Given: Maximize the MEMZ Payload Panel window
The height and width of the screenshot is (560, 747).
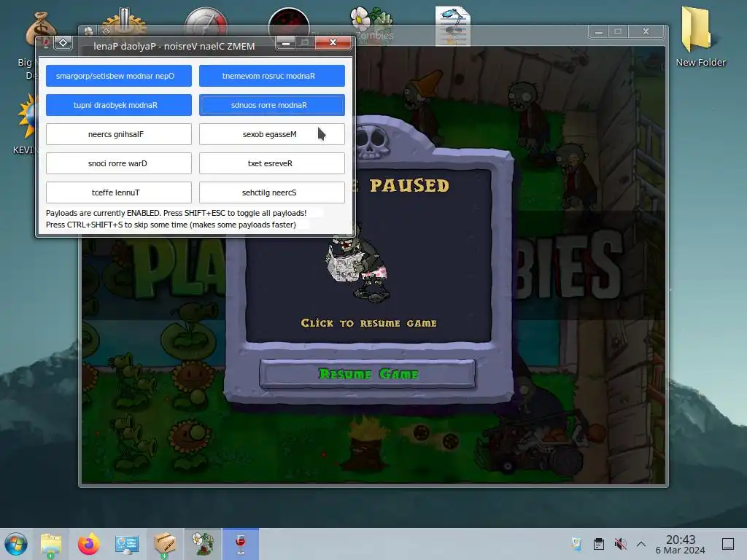Looking at the screenshot, I should [x=303, y=43].
